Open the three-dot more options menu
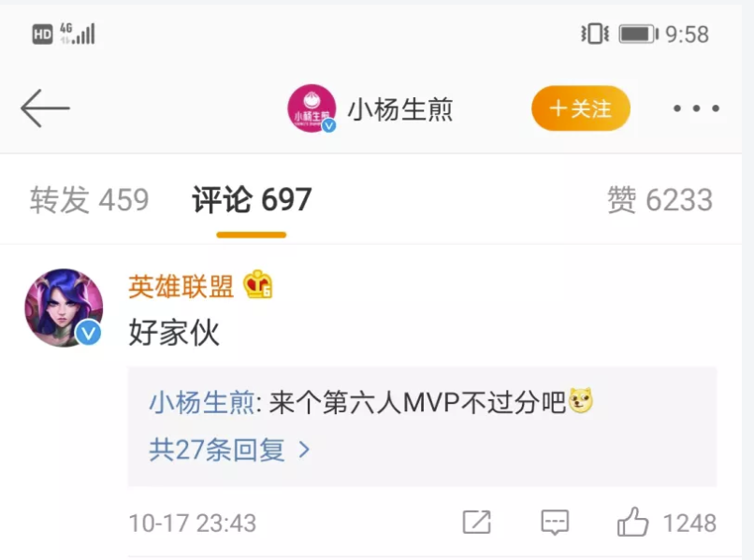Screen dimensions: 754x560 tap(696, 108)
